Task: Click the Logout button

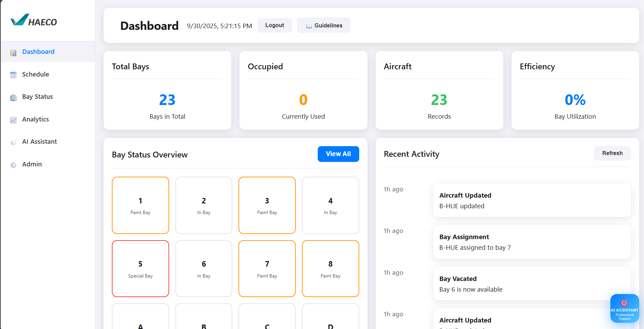Action: coord(274,25)
